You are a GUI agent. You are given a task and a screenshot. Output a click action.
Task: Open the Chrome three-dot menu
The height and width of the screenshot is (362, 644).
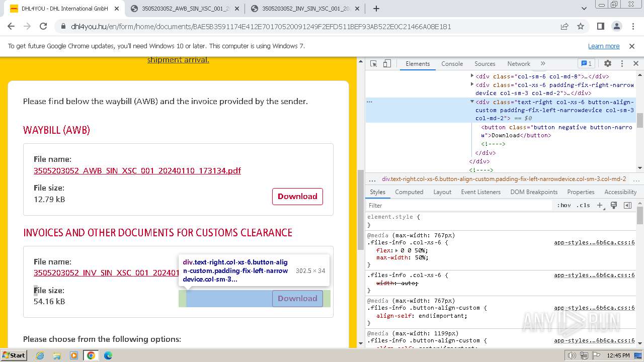[x=632, y=27]
